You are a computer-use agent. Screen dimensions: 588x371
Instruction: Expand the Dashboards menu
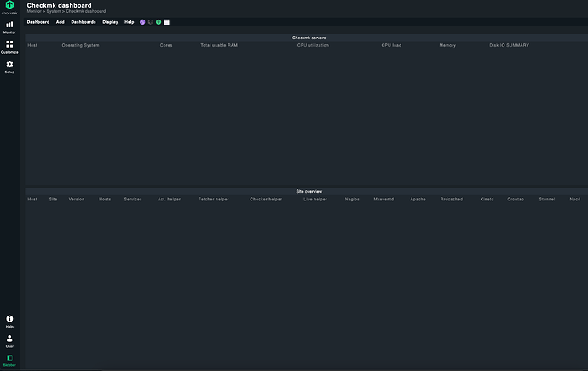[84, 21]
